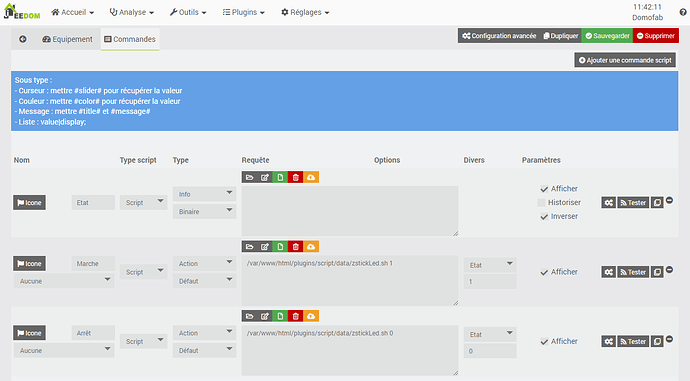Open gears configuration for Arrêt command
This screenshot has width=690, height=381.
[x=609, y=341]
